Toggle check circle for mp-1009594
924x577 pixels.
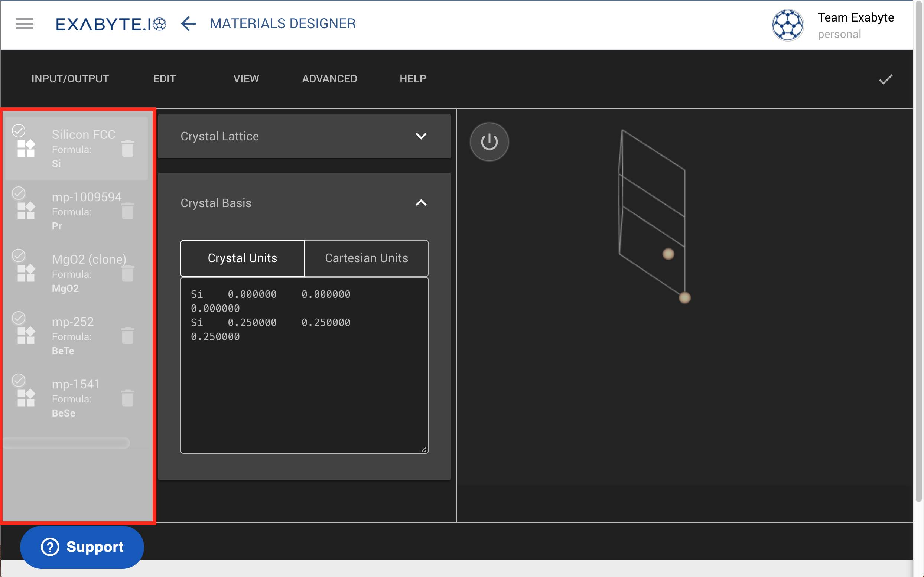(19, 193)
